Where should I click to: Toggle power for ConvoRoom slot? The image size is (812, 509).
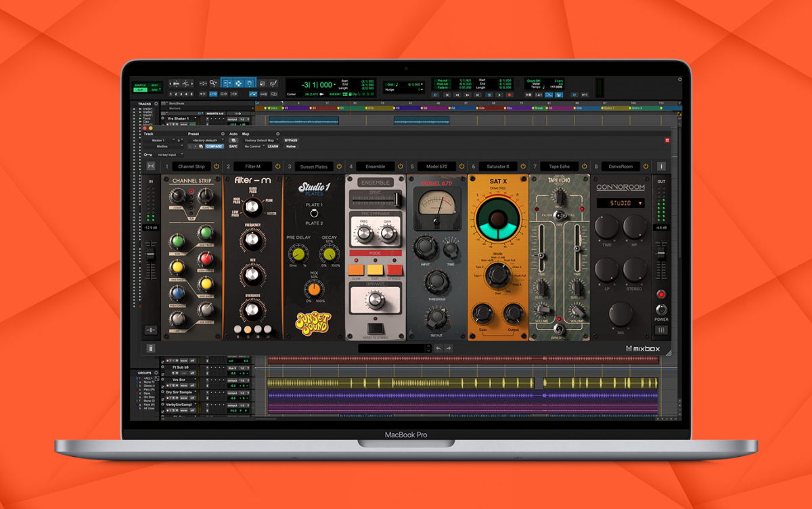(646, 166)
